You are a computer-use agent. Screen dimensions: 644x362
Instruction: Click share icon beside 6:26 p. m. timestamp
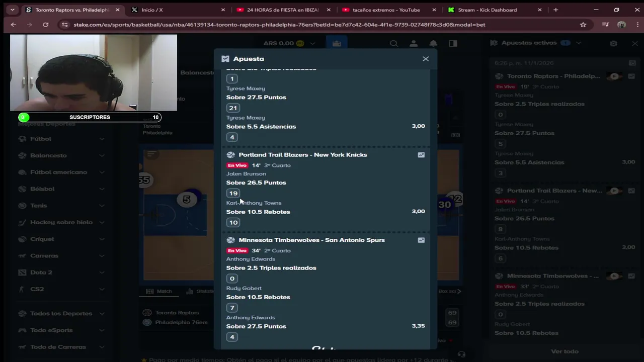point(632,63)
